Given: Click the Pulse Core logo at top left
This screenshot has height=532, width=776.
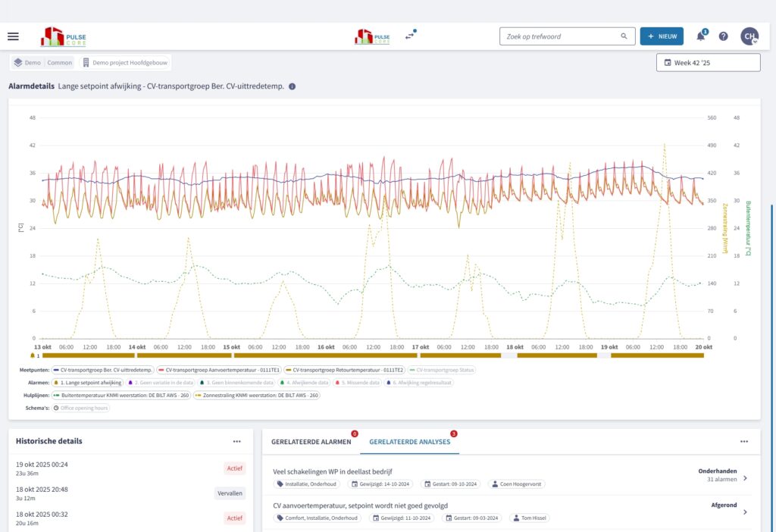Looking at the screenshot, I should (x=63, y=36).
